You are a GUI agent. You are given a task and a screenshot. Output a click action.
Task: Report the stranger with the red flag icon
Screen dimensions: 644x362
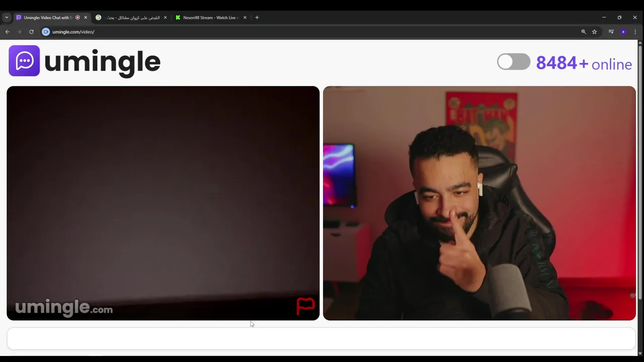(305, 306)
